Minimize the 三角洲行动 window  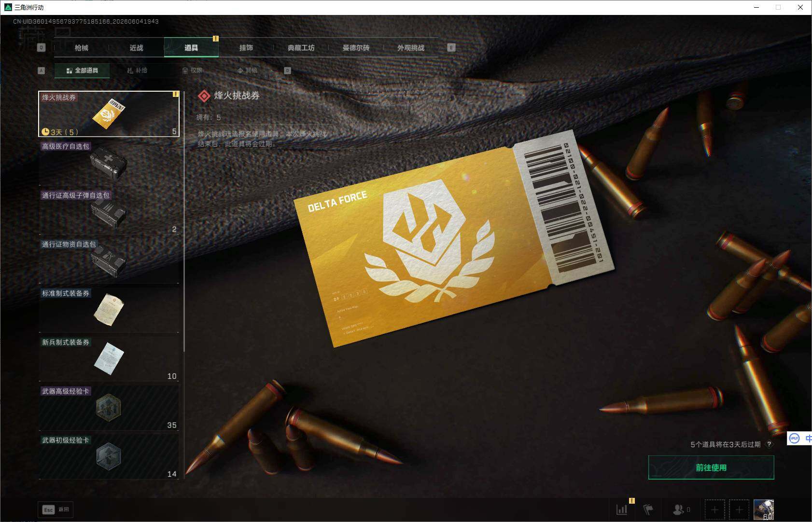756,7
